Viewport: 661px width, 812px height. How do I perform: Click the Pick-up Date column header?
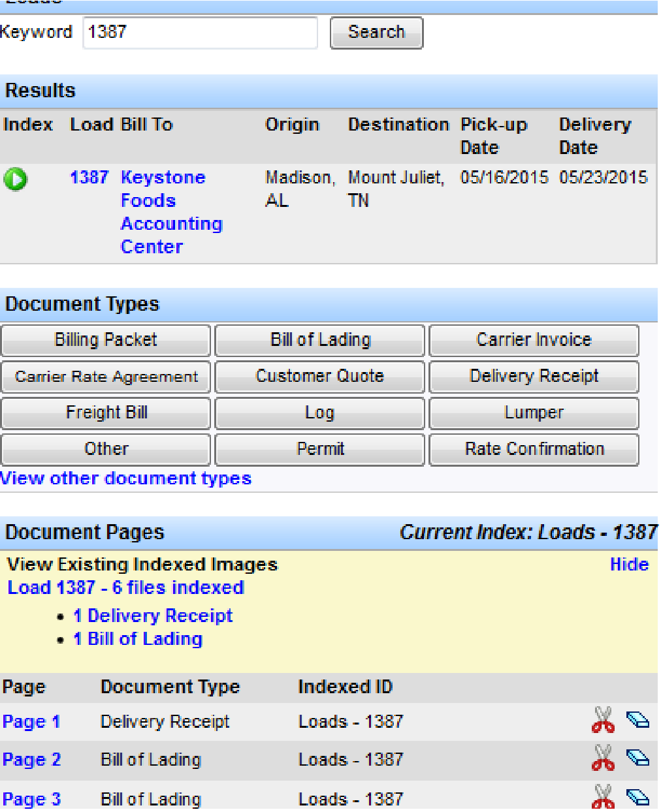(x=494, y=136)
